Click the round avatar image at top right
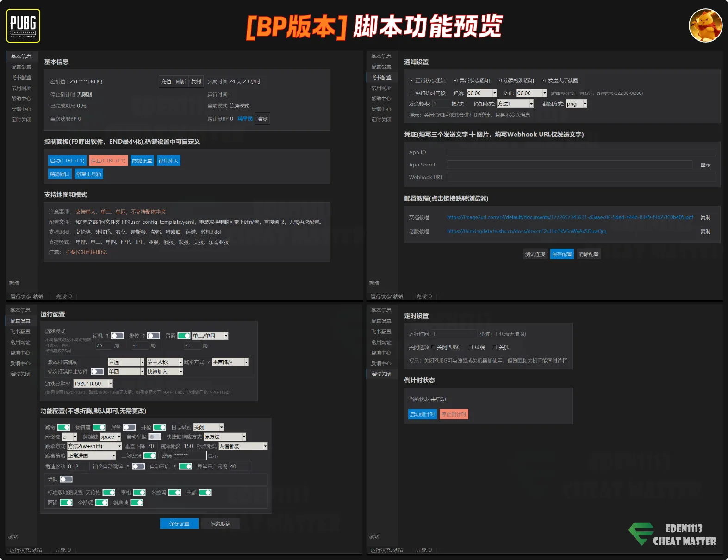This screenshot has width=728, height=560. [x=705, y=26]
